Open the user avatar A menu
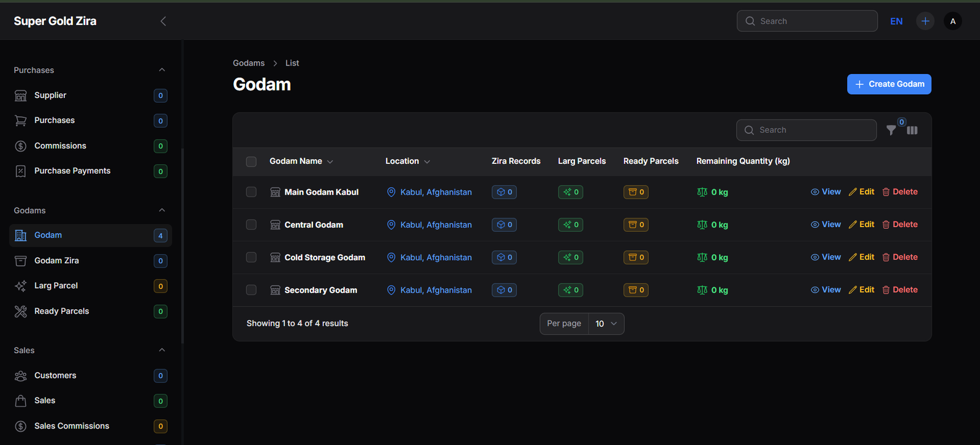980x445 pixels. [952, 21]
